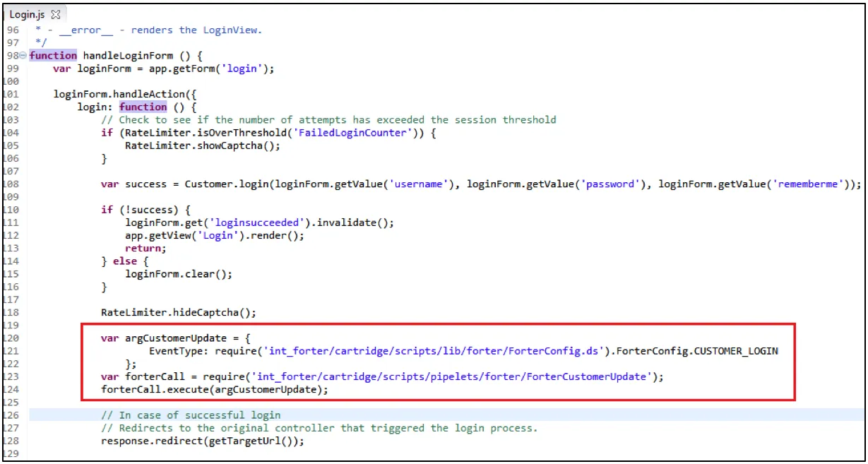This screenshot has width=868, height=464.
Task: Click the 'In case of successful login' comment
Action: tap(191, 415)
